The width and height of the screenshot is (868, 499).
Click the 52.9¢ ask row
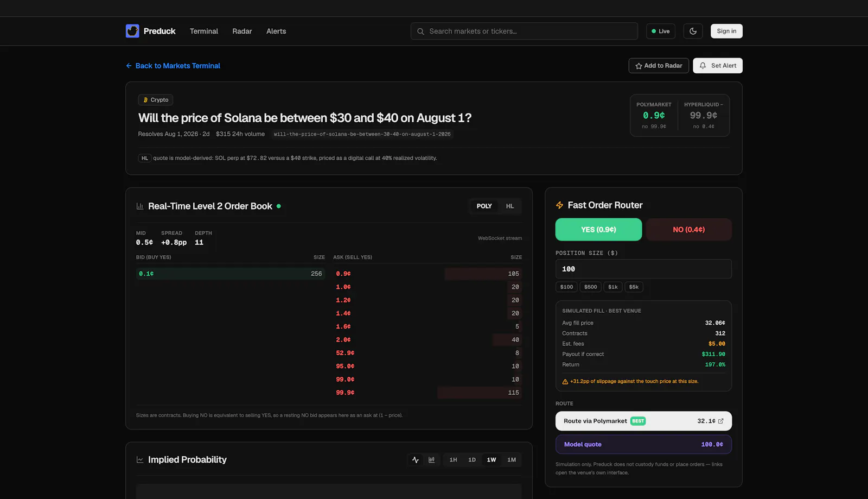(427, 353)
